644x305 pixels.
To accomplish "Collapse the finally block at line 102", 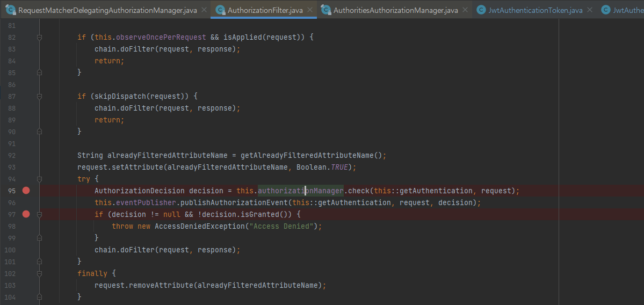I will tap(39, 273).
